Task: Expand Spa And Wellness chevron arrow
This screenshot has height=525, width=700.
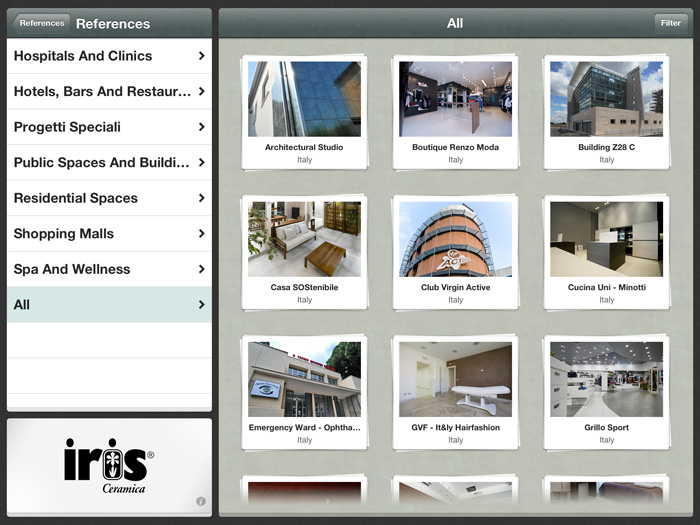Action: tap(202, 269)
